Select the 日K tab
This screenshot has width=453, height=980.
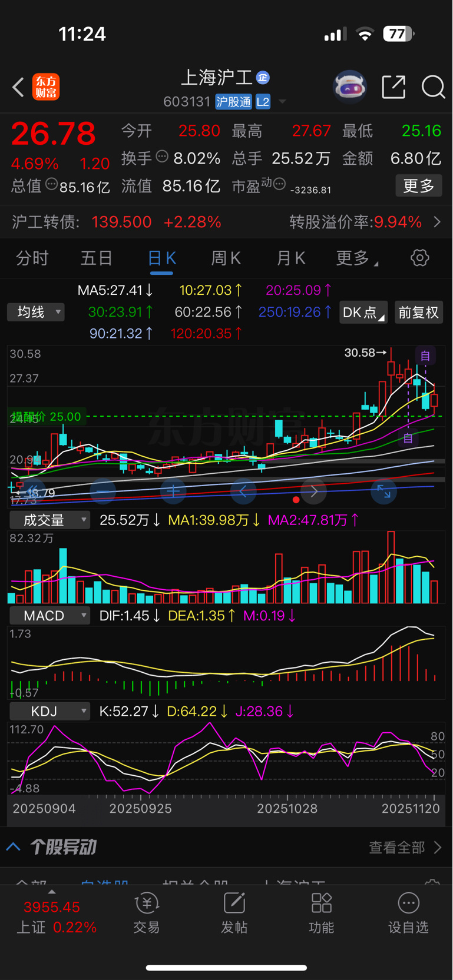(x=161, y=258)
